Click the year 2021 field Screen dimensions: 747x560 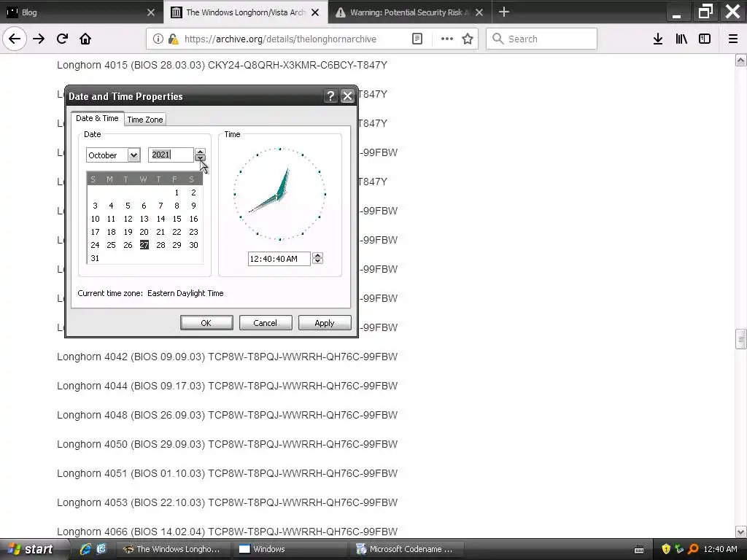(171, 155)
